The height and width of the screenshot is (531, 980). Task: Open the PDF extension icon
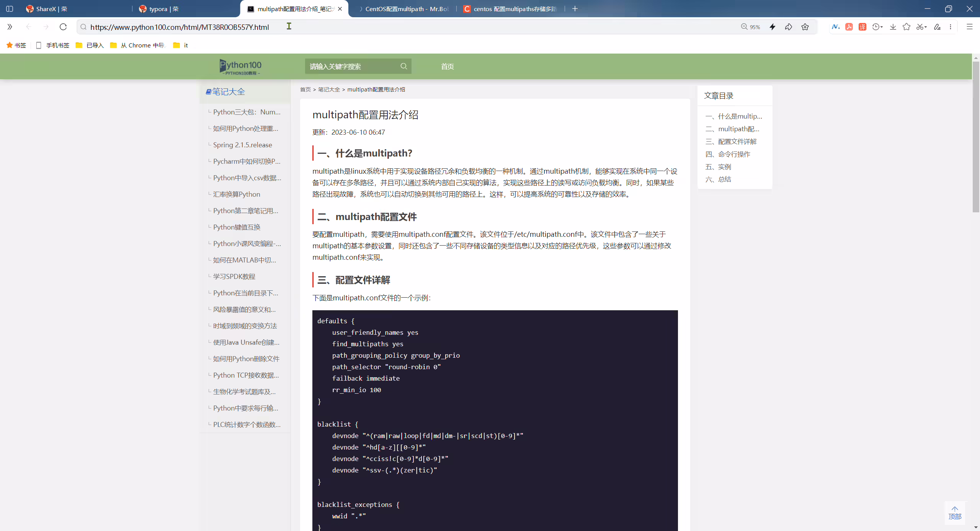(849, 27)
